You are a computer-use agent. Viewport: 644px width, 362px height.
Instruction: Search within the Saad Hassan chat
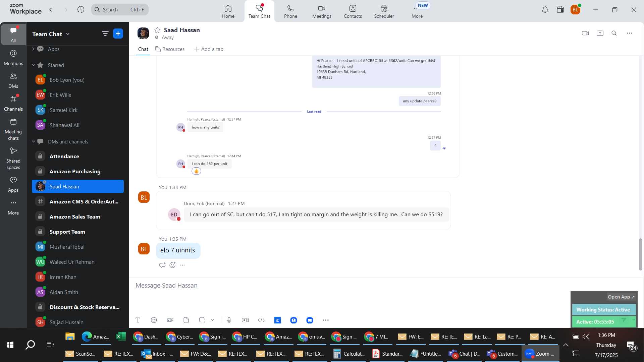[614, 33]
